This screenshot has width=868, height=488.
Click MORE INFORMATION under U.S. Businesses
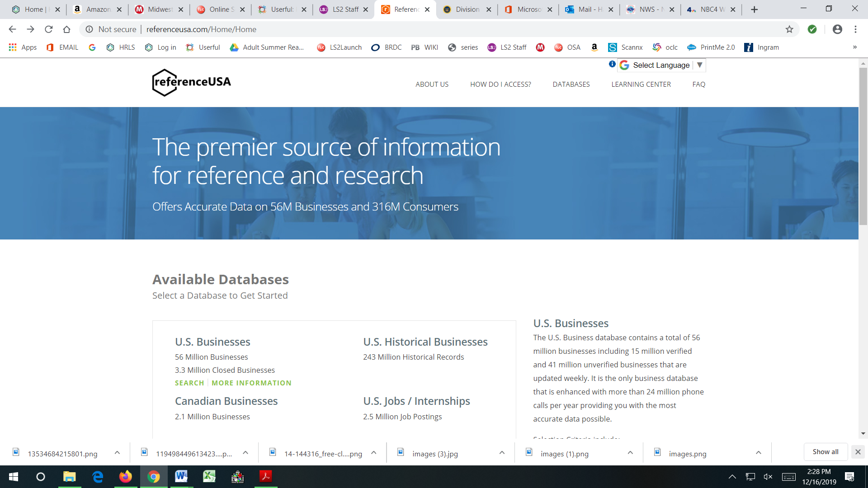(251, 383)
